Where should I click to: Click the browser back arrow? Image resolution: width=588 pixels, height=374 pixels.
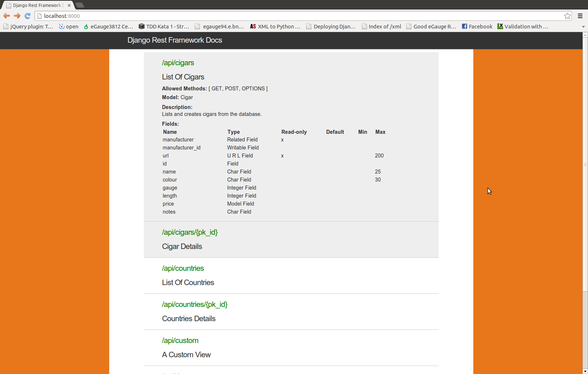point(7,16)
